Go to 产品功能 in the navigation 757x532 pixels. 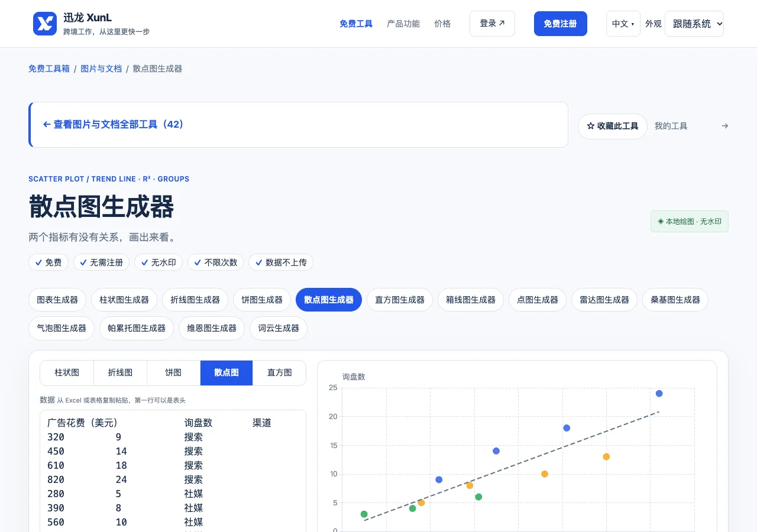click(x=403, y=24)
